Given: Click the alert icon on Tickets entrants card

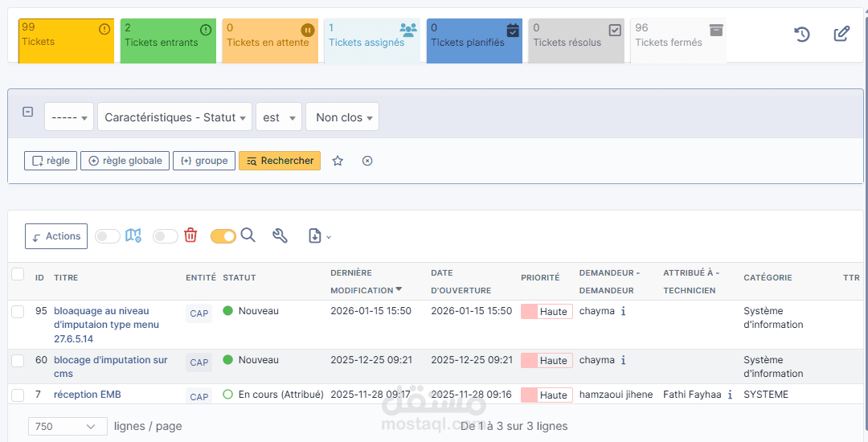Looking at the screenshot, I should (x=206, y=29).
